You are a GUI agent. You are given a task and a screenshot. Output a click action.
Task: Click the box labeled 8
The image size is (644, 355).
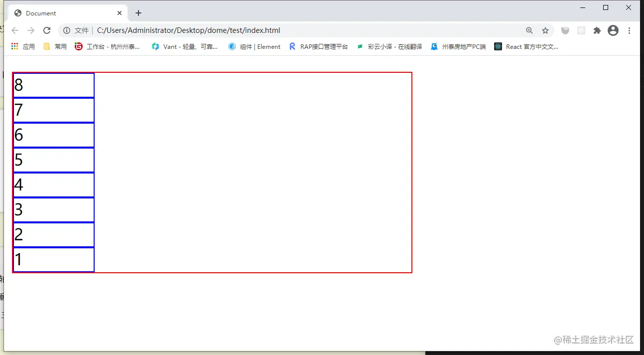[x=54, y=85]
